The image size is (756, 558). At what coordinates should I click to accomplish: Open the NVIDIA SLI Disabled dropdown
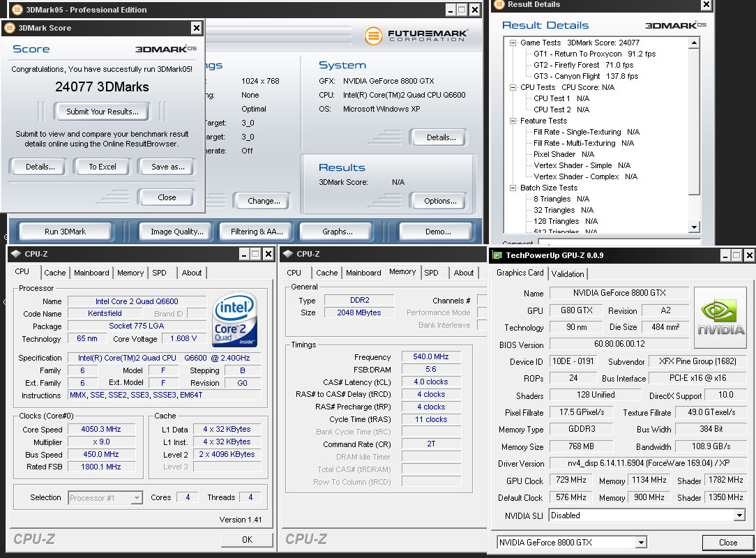click(739, 515)
